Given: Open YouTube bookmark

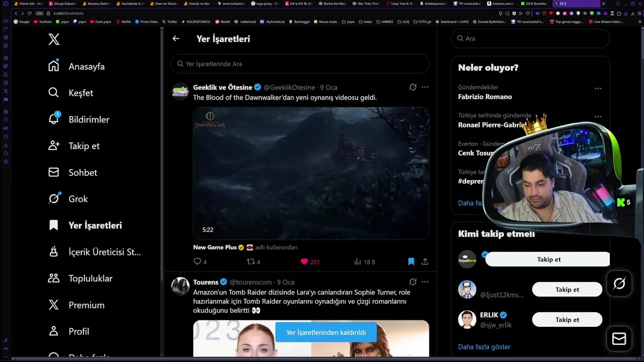Looking at the screenshot, I should coord(42,22).
